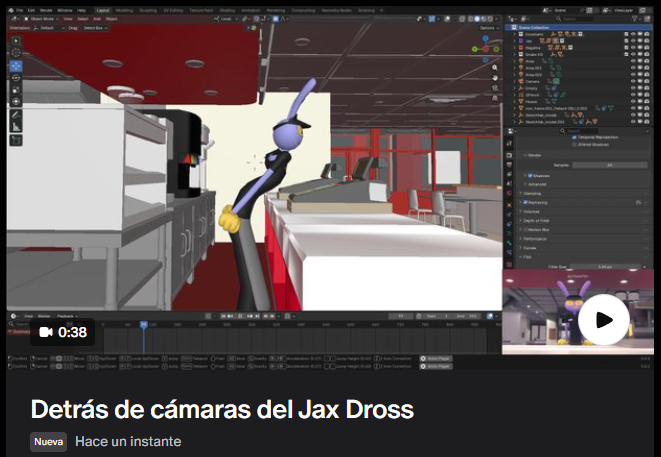Click the render preview thumbnail
The image size is (661, 457).
[578, 312]
